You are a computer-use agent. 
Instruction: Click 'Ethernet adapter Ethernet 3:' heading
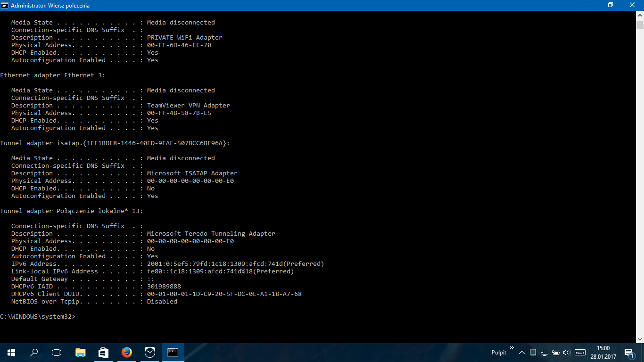click(53, 75)
